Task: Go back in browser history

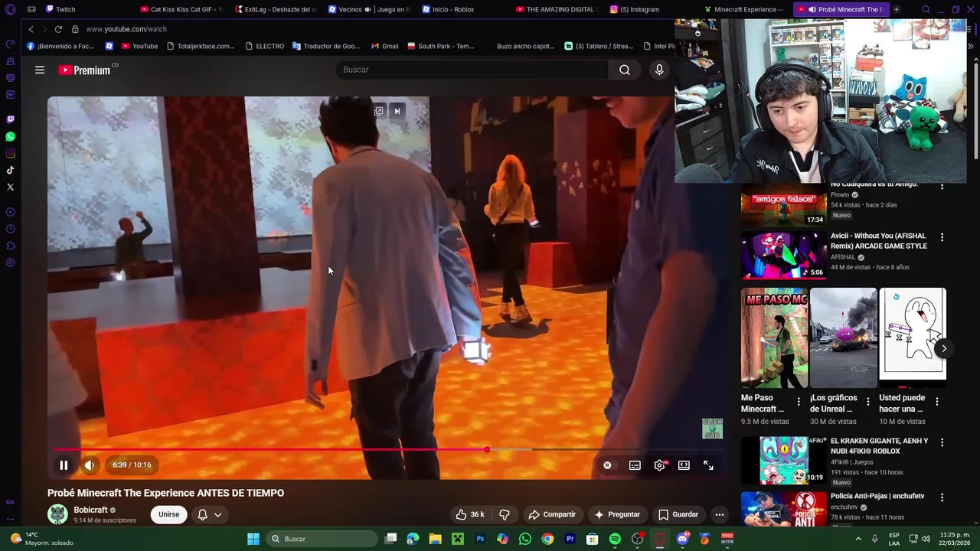Action: (31, 29)
